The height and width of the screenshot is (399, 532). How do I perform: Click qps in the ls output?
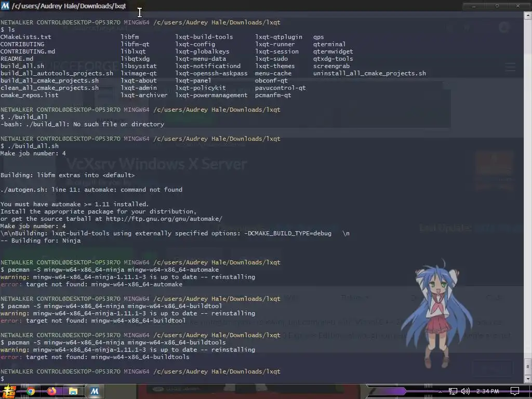coord(318,37)
